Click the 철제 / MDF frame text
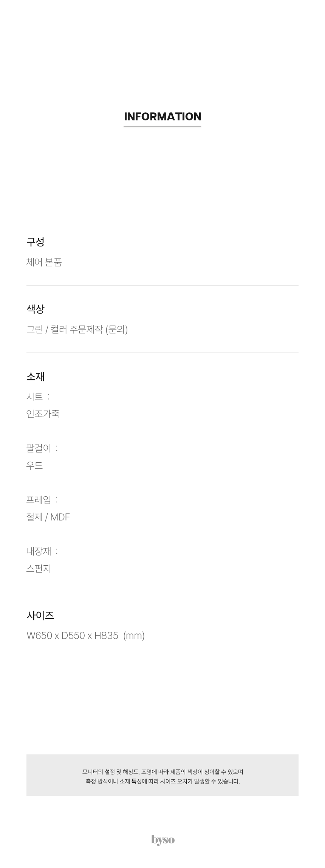Image resolution: width=325 pixels, height=868 pixels. [x=48, y=517]
